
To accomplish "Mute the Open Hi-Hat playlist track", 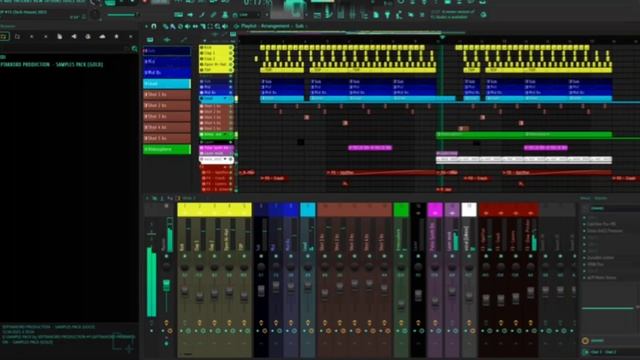I will click(231, 64).
